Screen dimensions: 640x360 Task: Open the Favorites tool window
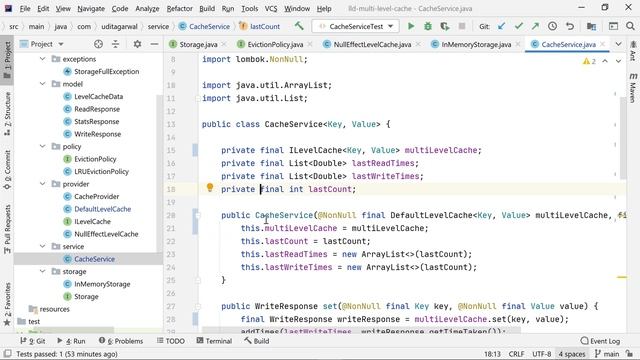coord(7,304)
